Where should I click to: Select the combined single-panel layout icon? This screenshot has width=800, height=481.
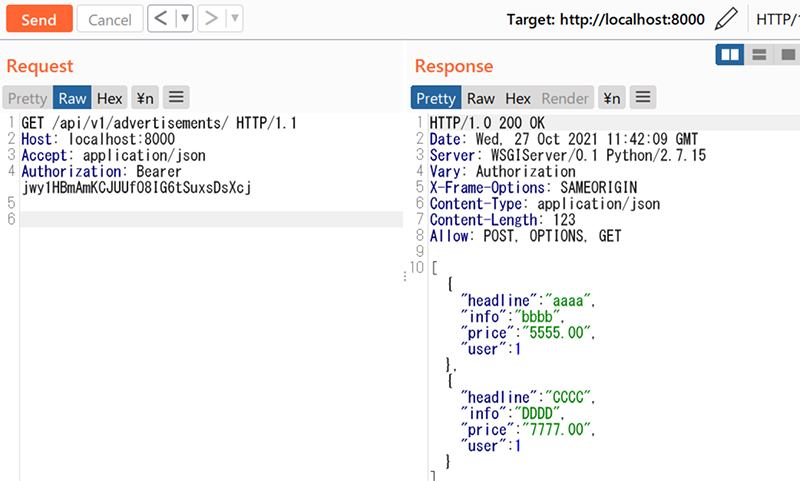pyautogui.click(x=788, y=55)
